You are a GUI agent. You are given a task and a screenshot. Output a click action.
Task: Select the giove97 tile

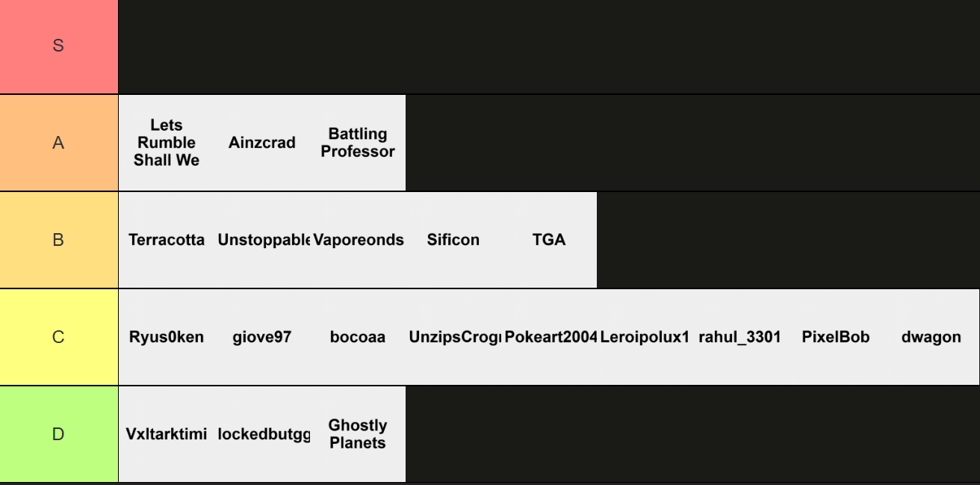(262, 337)
